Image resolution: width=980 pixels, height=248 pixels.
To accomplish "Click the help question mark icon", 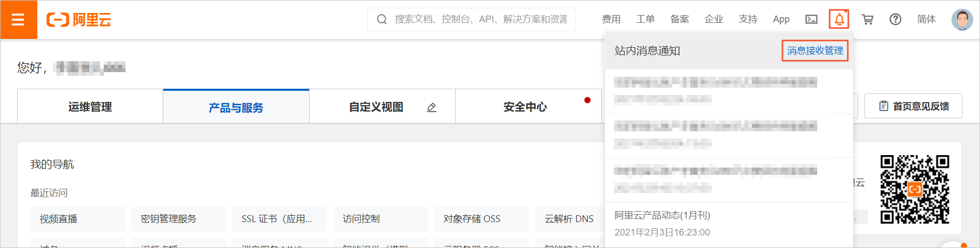I will point(895,19).
